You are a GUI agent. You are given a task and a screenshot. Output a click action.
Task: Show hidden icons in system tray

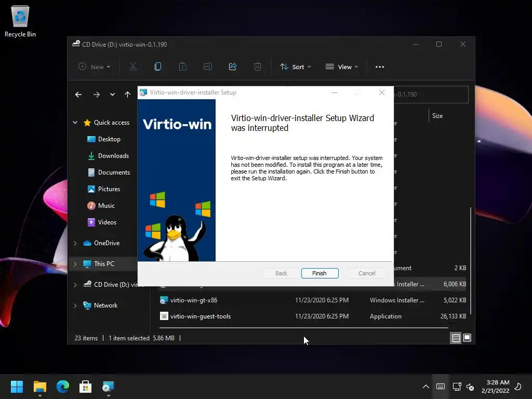pos(426,387)
